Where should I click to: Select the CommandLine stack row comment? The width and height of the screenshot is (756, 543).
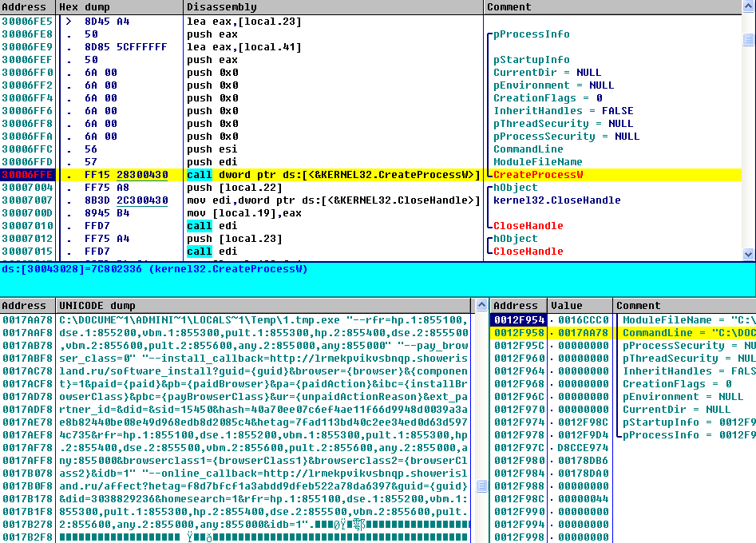coord(687,333)
